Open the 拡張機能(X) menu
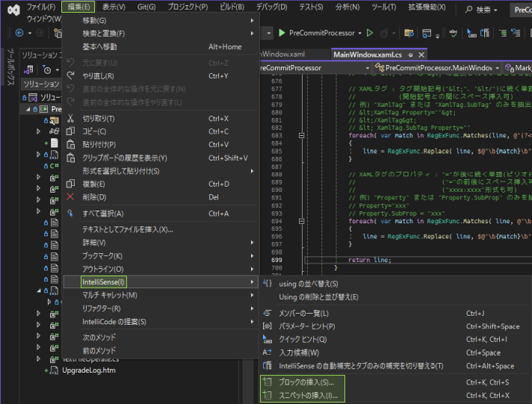532x404 pixels. 427,7
